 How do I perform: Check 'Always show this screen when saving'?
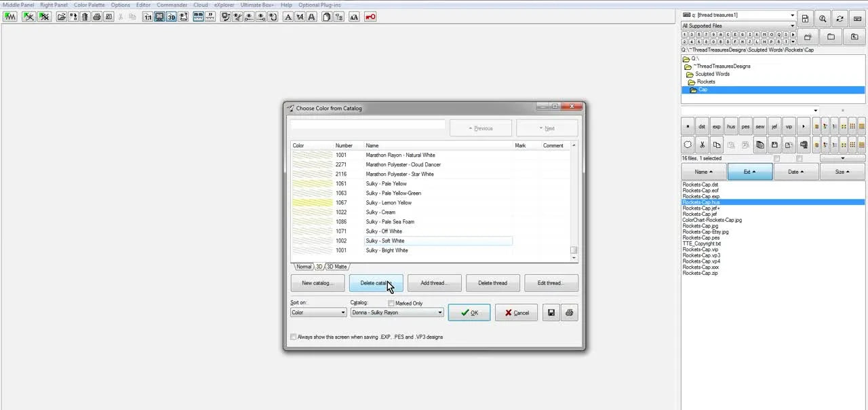294,337
